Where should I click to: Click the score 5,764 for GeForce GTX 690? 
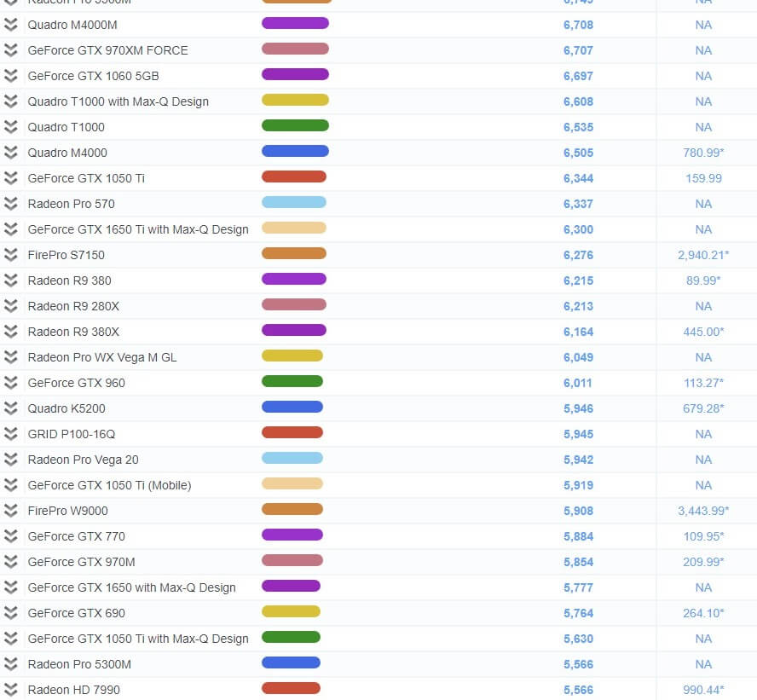click(578, 614)
